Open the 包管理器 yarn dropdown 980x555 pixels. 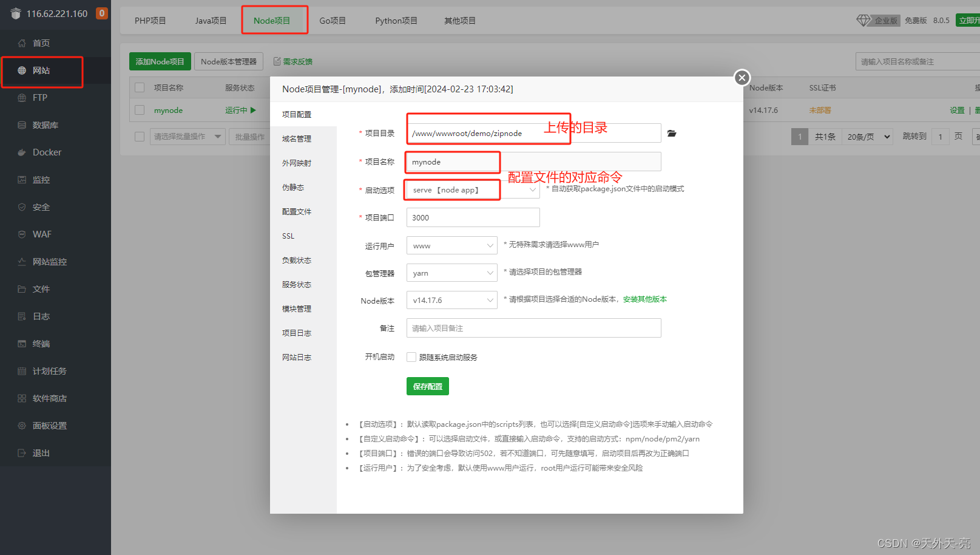pyautogui.click(x=452, y=273)
